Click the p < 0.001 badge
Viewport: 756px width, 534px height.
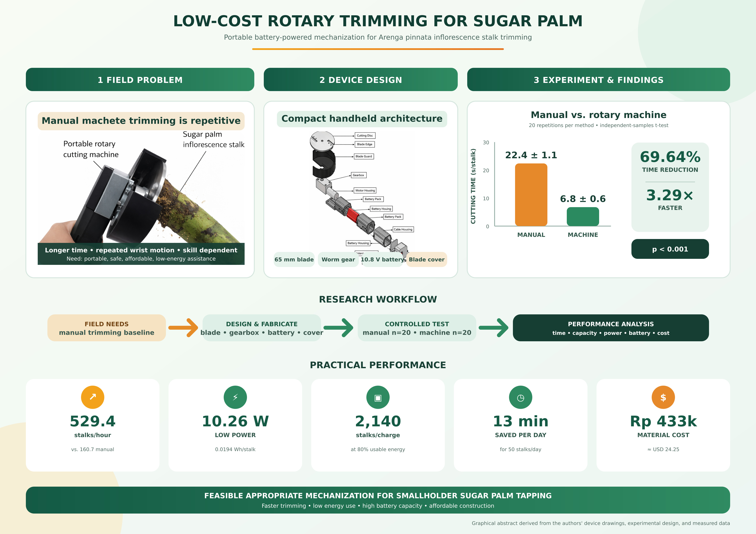click(x=670, y=249)
